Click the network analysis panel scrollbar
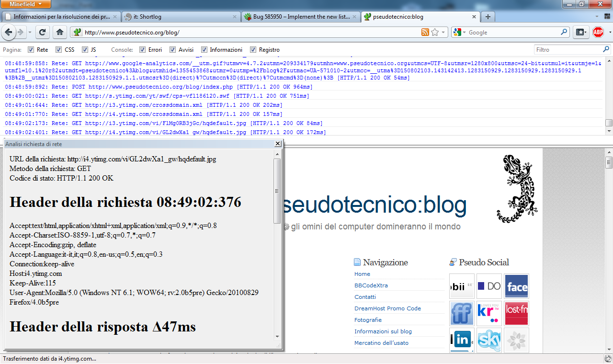The width and height of the screenshot is (613, 364). point(277,191)
